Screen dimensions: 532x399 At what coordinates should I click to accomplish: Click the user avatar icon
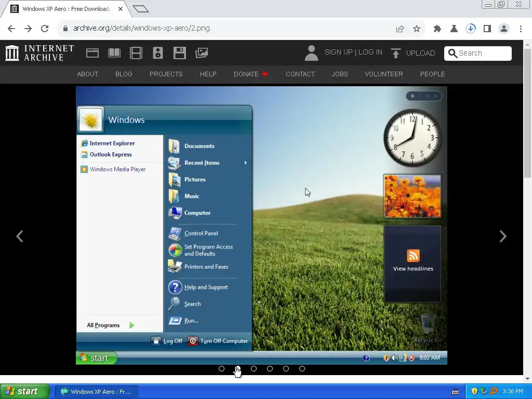(311, 53)
